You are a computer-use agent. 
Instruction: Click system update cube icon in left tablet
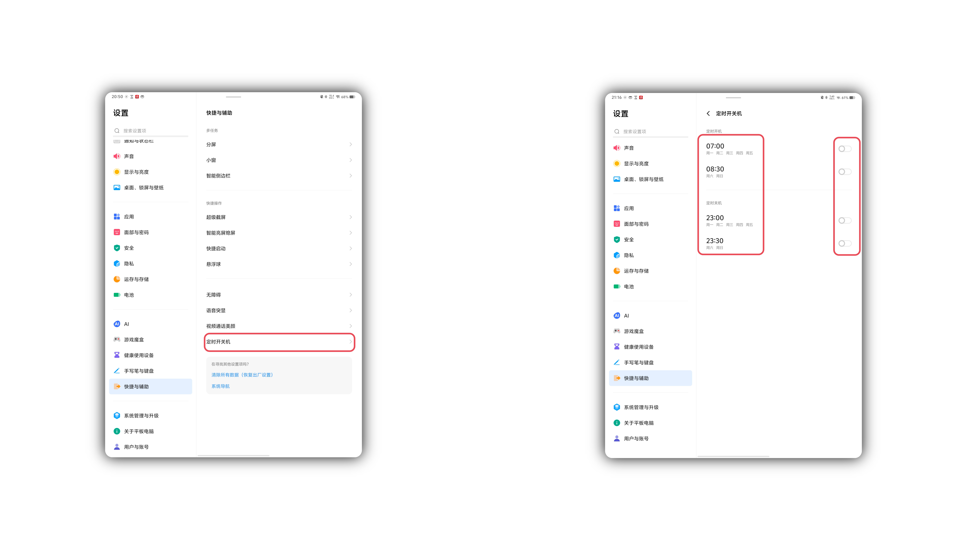tap(117, 416)
